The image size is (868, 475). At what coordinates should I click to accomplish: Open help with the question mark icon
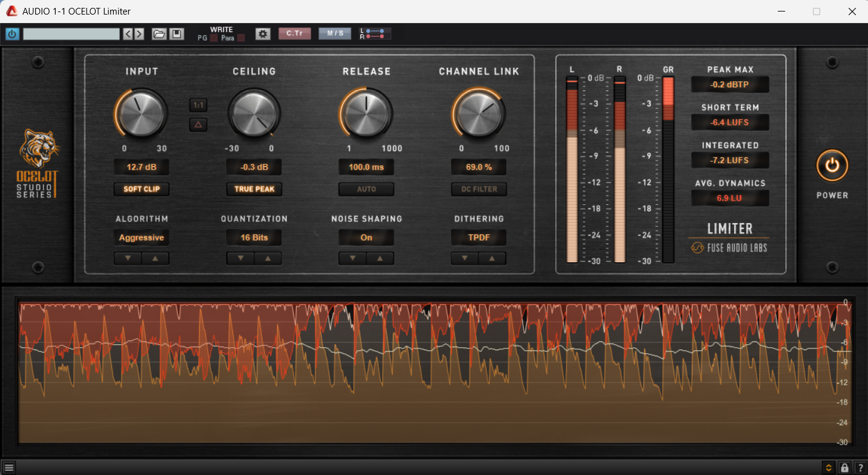pos(860,468)
